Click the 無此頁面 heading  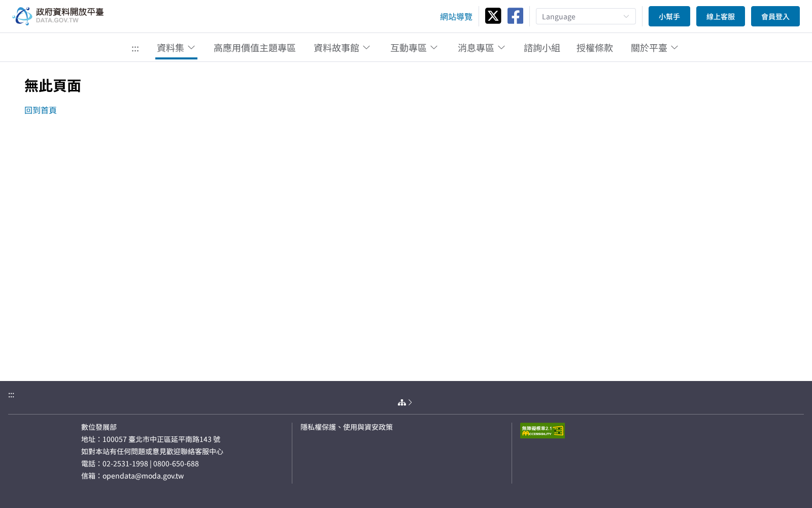(53, 86)
